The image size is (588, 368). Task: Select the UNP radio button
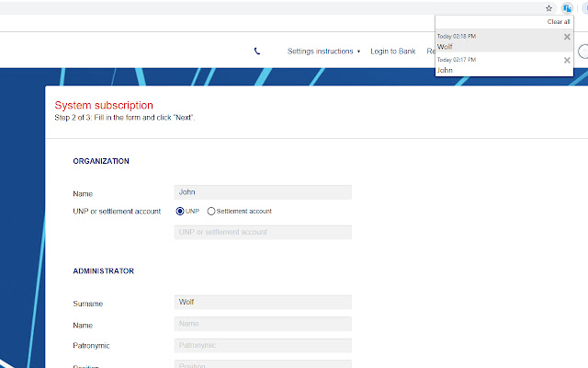pos(180,211)
